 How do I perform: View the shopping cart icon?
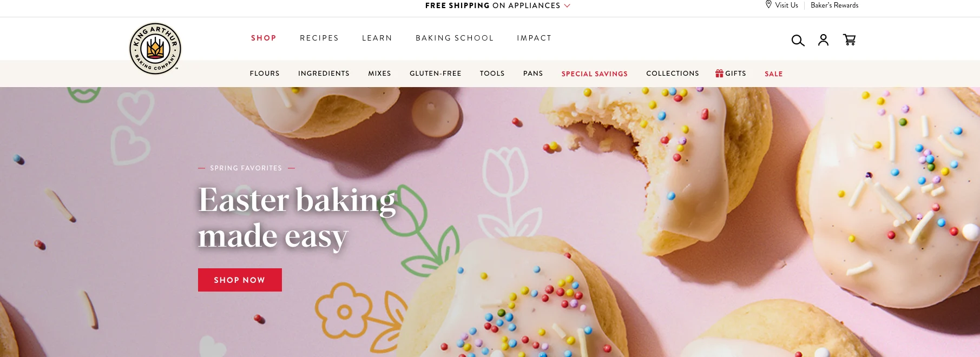click(850, 40)
